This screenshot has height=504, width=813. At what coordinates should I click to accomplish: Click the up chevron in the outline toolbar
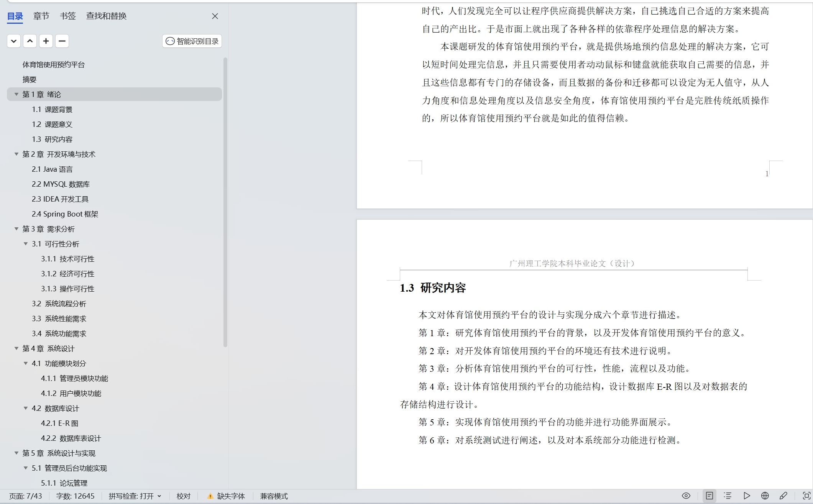(x=30, y=41)
